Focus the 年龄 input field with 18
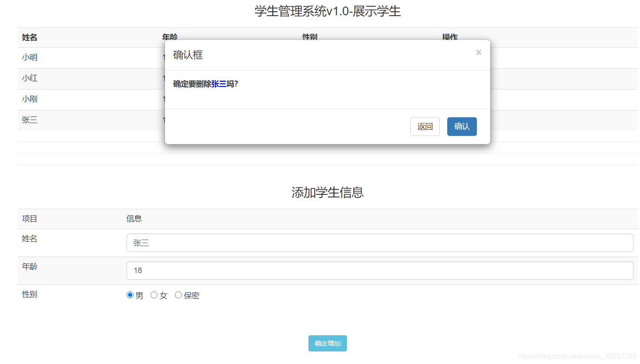 pyautogui.click(x=380, y=270)
